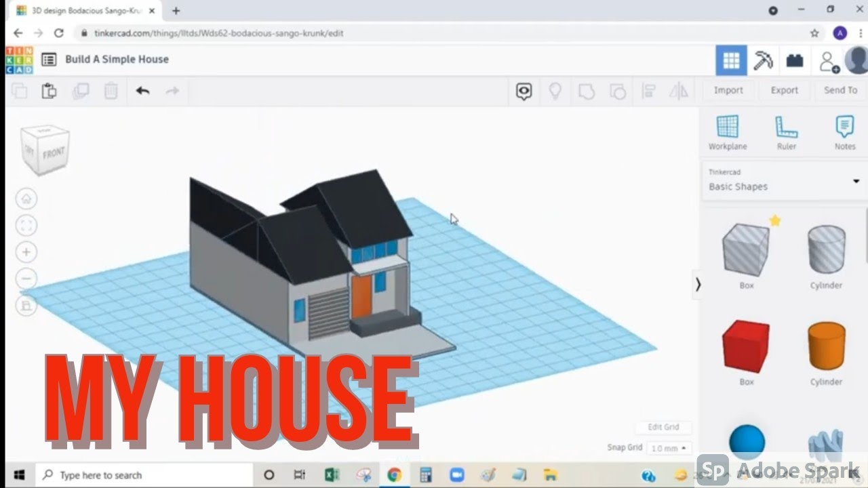Undo the last action

[x=142, y=91]
